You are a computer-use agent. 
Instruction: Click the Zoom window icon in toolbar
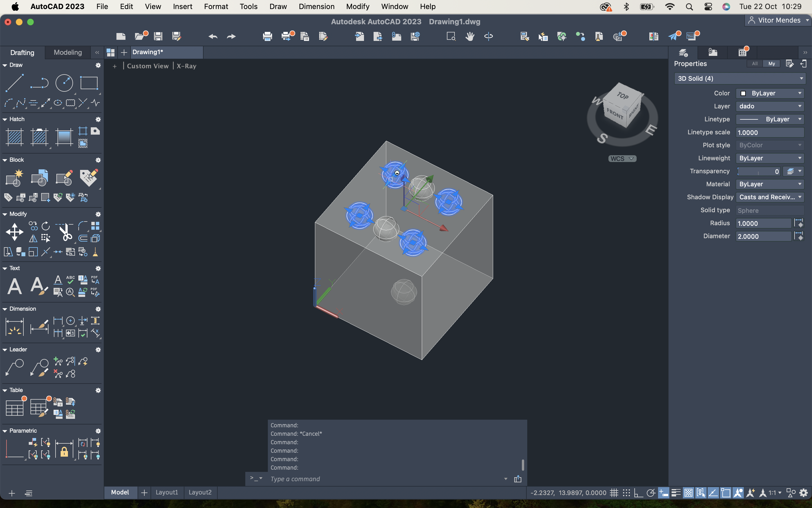[x=451, y=36]
